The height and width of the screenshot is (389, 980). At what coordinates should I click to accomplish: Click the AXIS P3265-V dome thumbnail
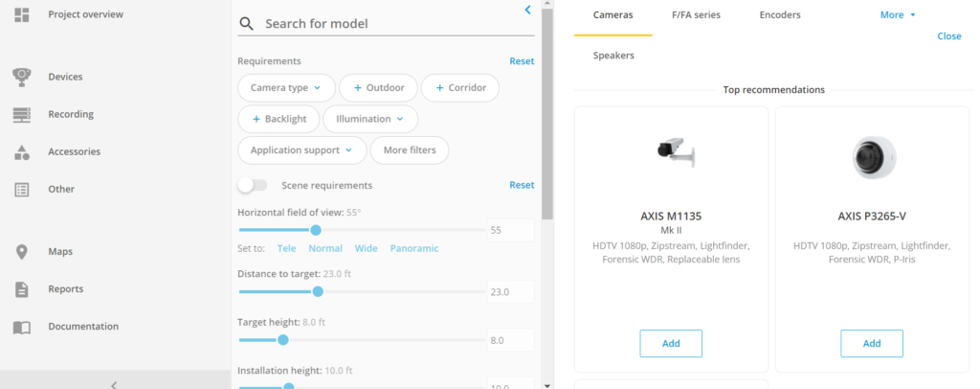click(874, 156)
